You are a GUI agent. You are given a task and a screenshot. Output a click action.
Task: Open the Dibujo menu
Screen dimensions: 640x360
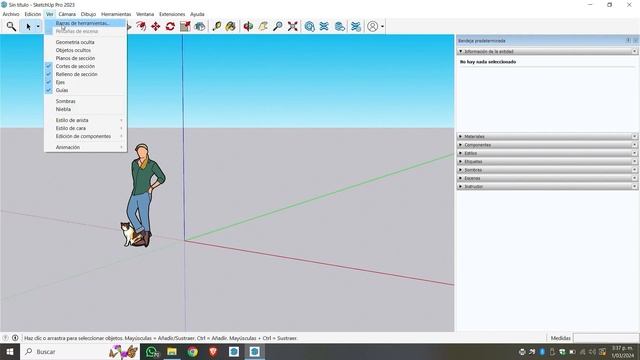coord(88,14)
